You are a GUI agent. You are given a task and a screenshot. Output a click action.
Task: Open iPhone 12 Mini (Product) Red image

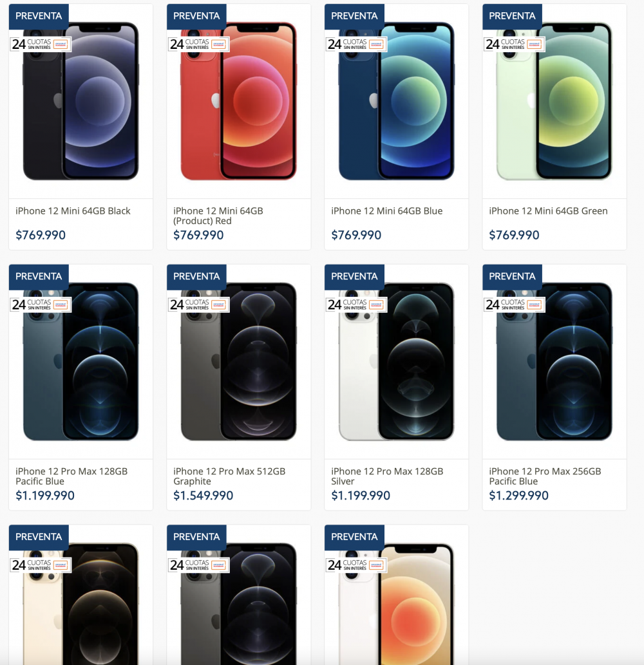238,101
